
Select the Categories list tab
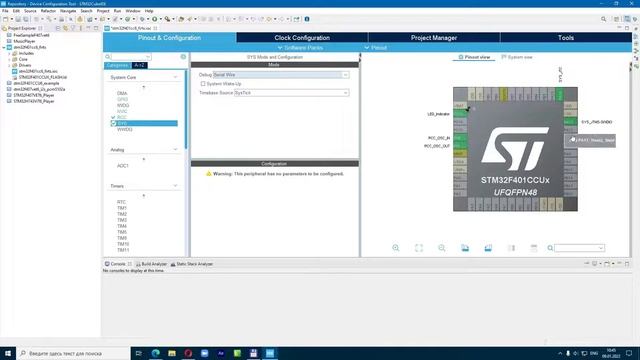118,65
